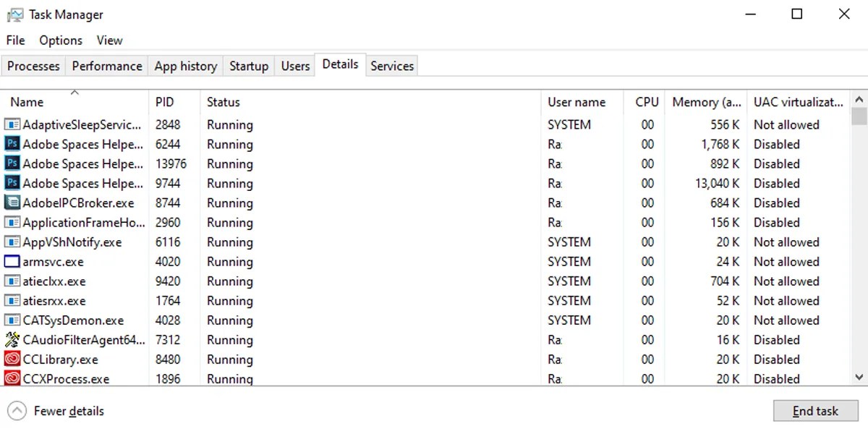Screen dimensions: 868x434
Task: Click the AdaptiveSleepService.exe icon
Action: click(x=12, y=124)
